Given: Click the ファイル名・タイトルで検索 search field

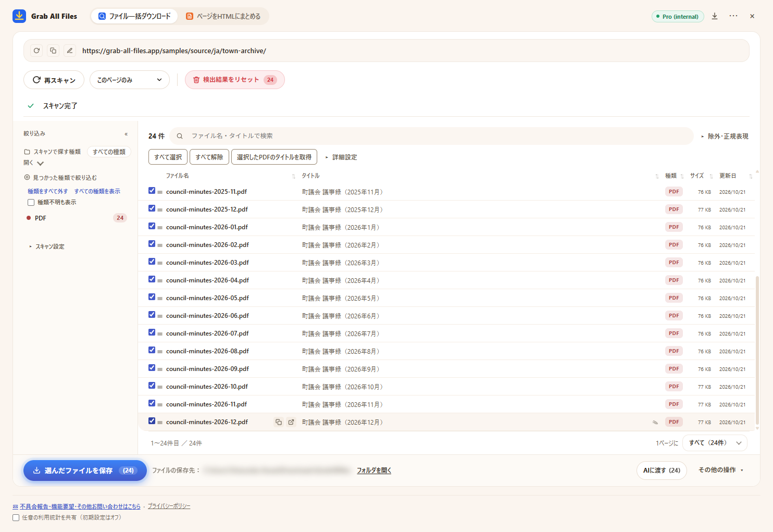Looking at the screenshot, I should [431, 136].
